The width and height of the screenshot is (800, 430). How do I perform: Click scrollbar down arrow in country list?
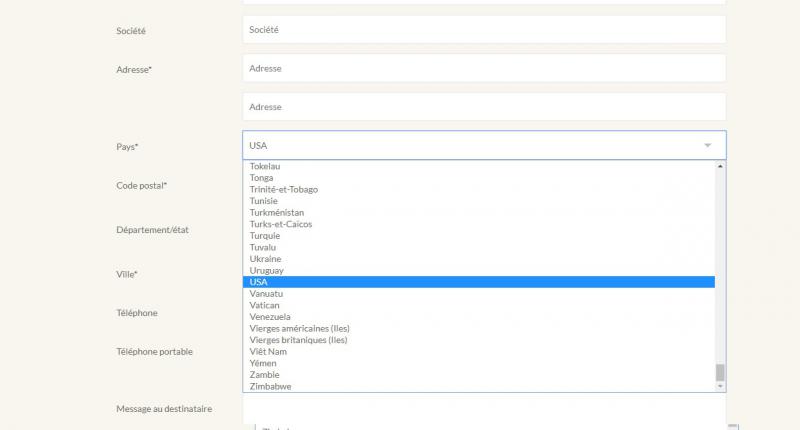pyautogui.click(x=720, y=386)
